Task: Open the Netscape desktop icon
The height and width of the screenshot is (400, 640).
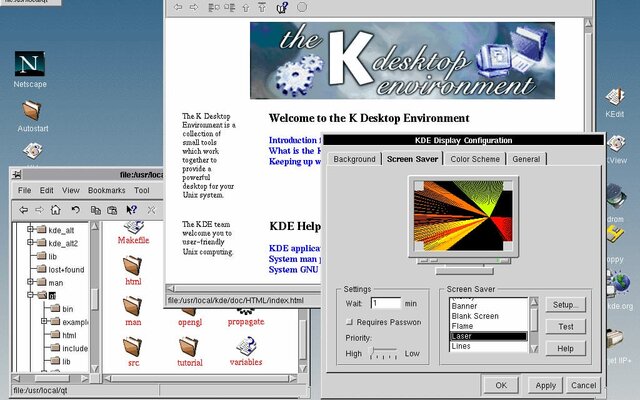Action: point(30,64)
